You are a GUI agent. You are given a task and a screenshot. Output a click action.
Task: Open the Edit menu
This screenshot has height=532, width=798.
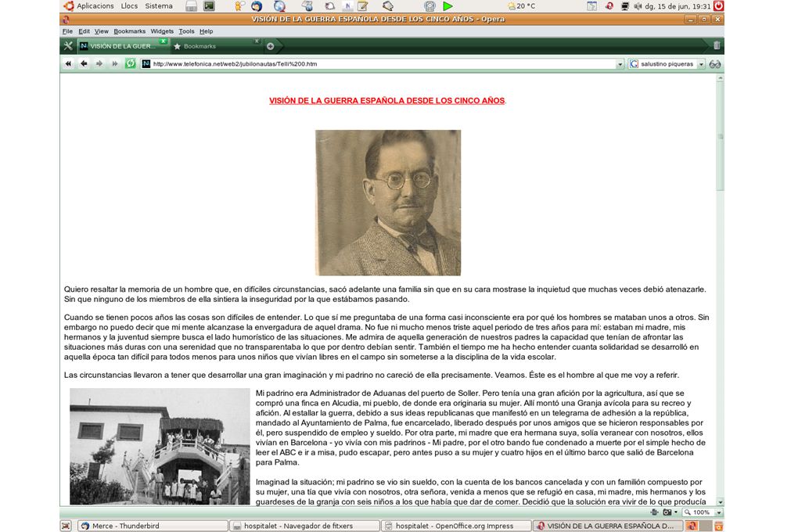tap(84, 31)
